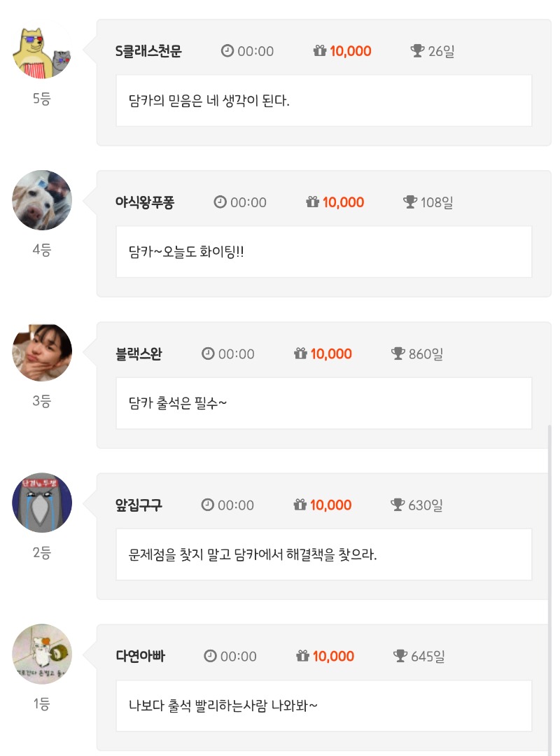Click the comment "담카 출석은 필수~"
This screenshot has height=756, width=560.
[178, 403]
